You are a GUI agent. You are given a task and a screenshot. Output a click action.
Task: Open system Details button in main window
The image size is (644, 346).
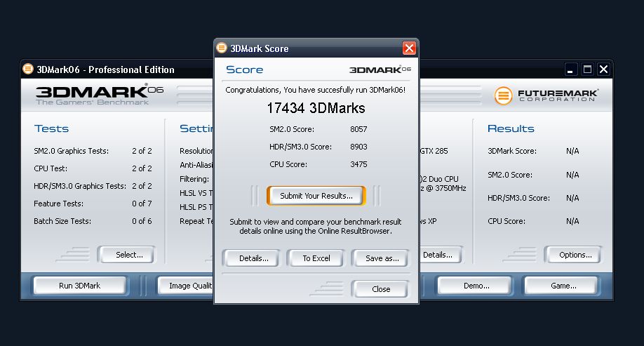[441, 255]
